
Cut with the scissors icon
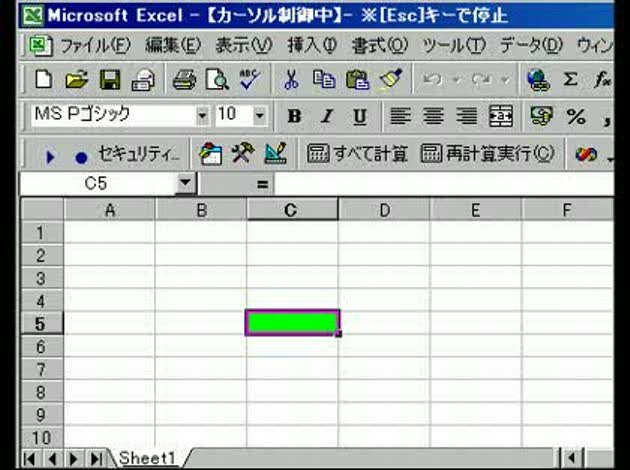pyautogui.click(x=291, y=80)
